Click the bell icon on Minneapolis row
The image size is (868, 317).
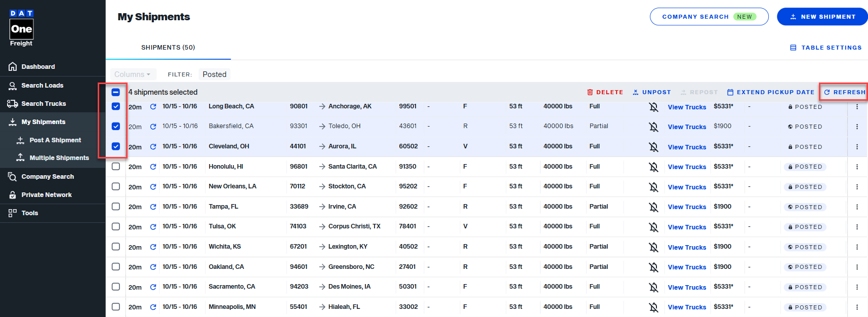point(653,307)
